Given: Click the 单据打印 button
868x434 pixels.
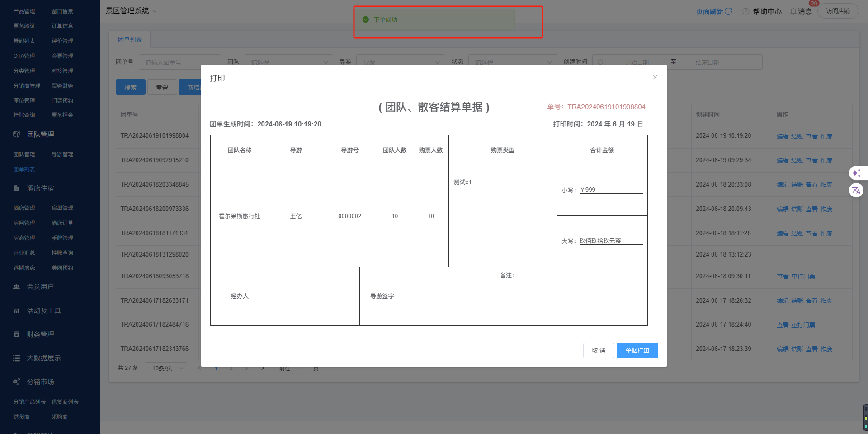Looking at the screenshot, I should point(637,350).
